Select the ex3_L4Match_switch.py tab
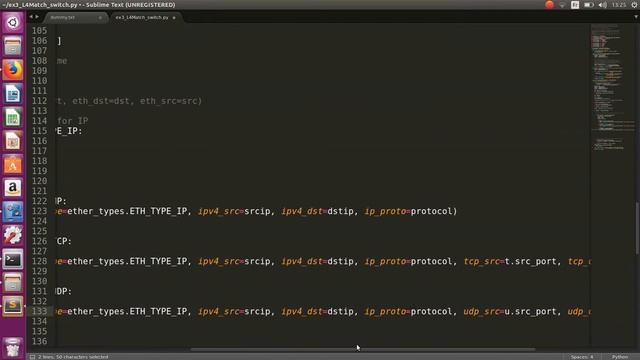Viewport: 640px width, 360px height. 142,18
